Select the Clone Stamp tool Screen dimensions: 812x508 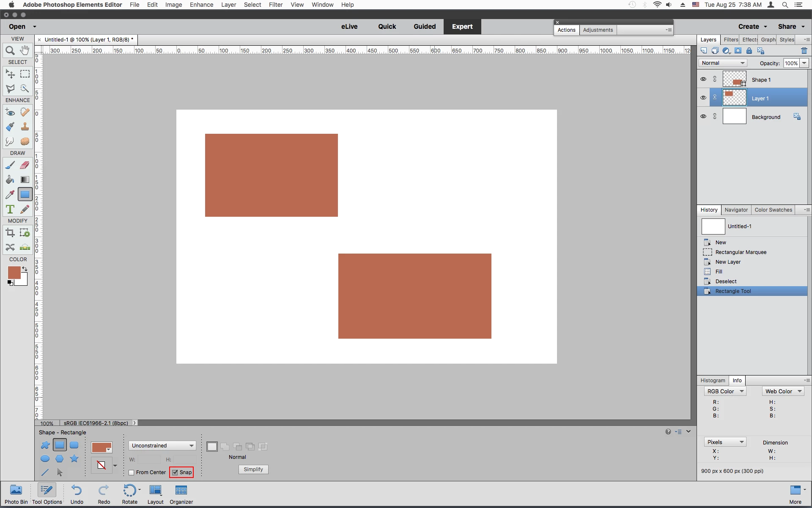[x=25, y=127]
